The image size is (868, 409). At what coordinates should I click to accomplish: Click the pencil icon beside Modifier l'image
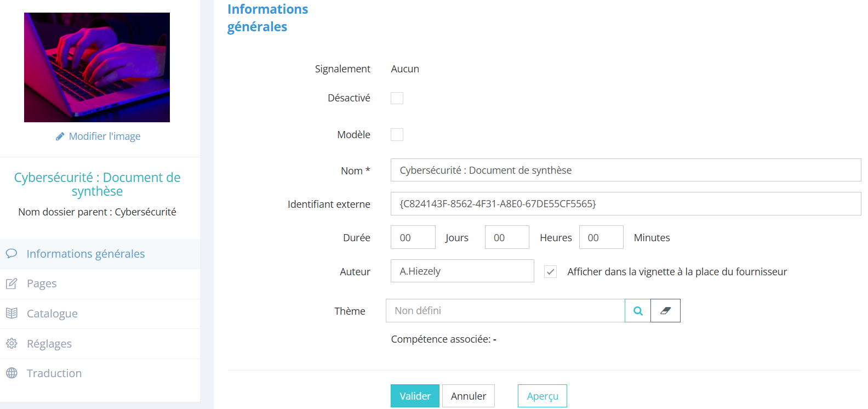click(x=60, y=137)
